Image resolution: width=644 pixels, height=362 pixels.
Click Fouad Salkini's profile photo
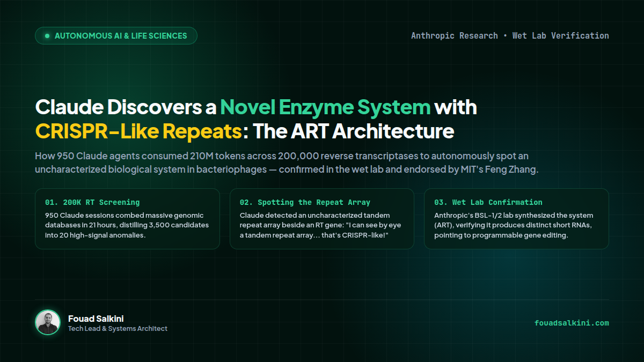point(48,323)
